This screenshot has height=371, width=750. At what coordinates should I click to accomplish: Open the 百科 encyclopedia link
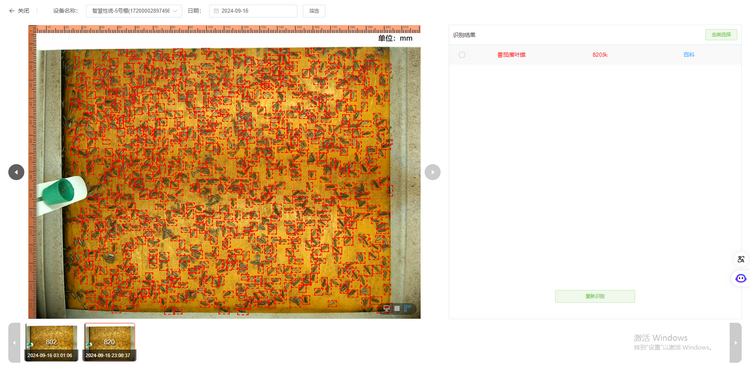point(688,55)
